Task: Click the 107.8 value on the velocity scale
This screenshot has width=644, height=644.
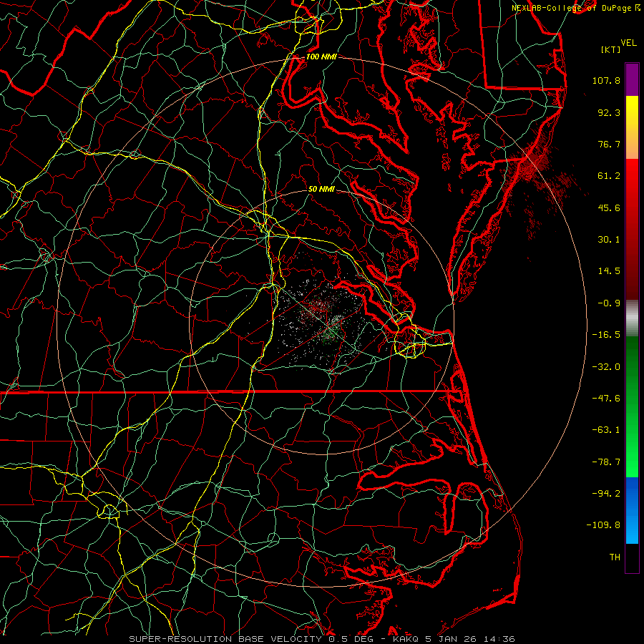Action: (606, 80)
